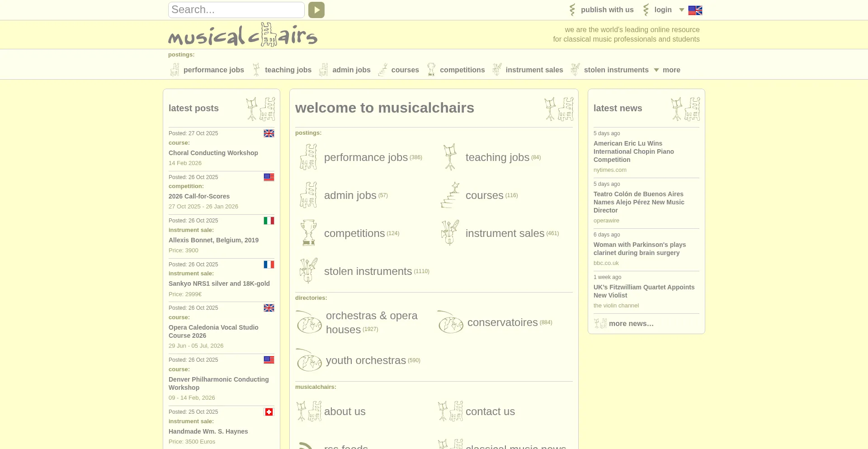Open the Choral Conducting Workshop post
The width and height of the screenshot is (868, 449).
point(213,153)
